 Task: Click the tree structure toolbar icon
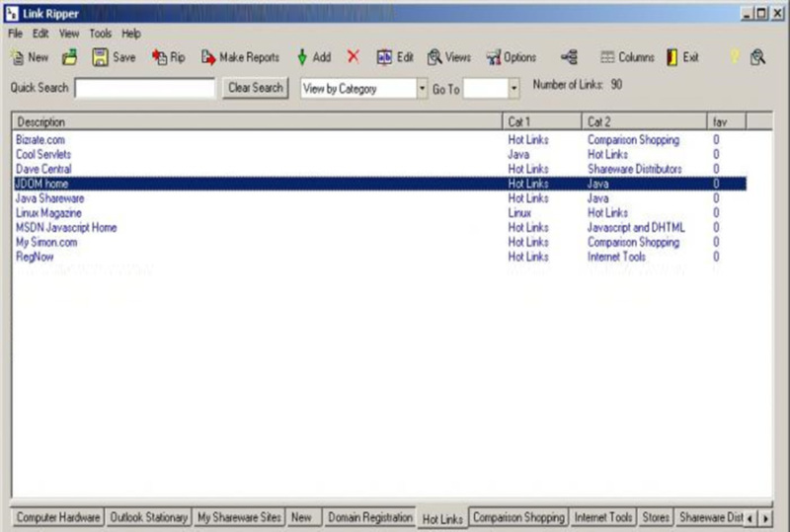[x=570, y=57]
